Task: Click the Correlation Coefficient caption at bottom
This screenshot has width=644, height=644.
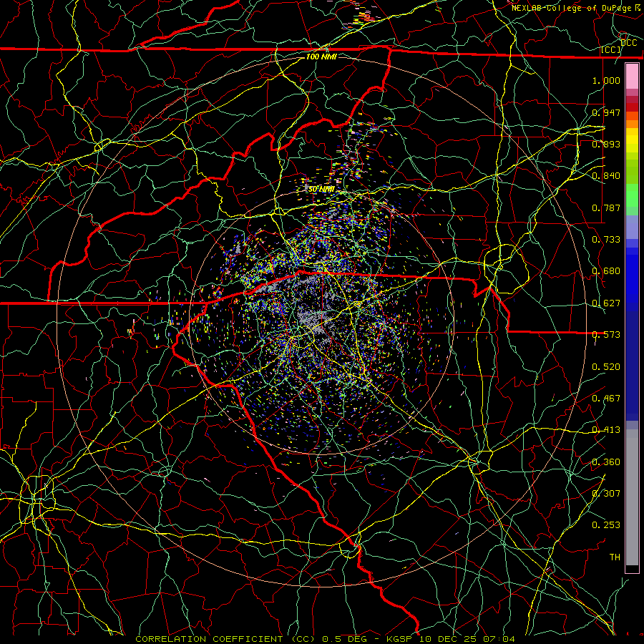Action: [x=325, y=639]
